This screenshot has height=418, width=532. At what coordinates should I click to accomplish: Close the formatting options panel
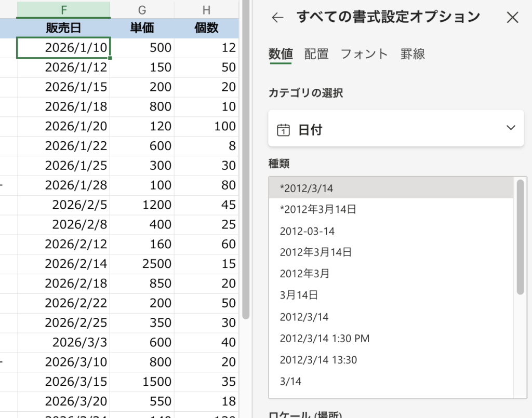click(512, 18)
